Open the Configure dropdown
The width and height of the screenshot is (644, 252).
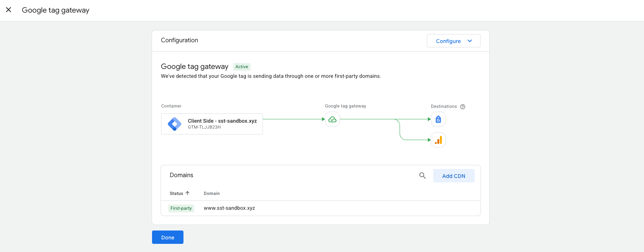pyautogui.click(x=454, y=41)
